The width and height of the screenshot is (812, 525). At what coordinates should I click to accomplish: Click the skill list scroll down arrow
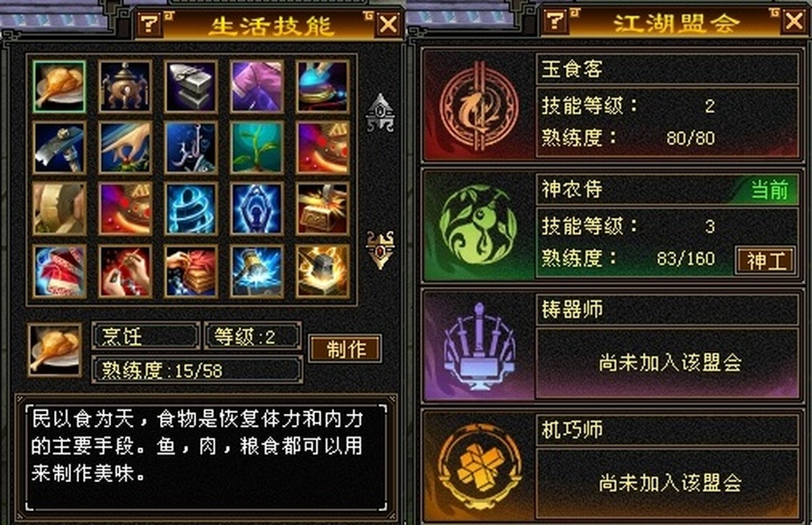(x=381, y=249)
